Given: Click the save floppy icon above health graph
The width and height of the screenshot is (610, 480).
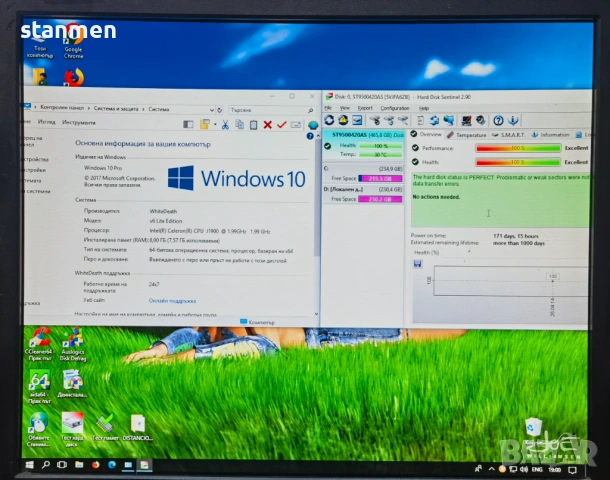Looking at the screenshot, I should tap(419, 265).
